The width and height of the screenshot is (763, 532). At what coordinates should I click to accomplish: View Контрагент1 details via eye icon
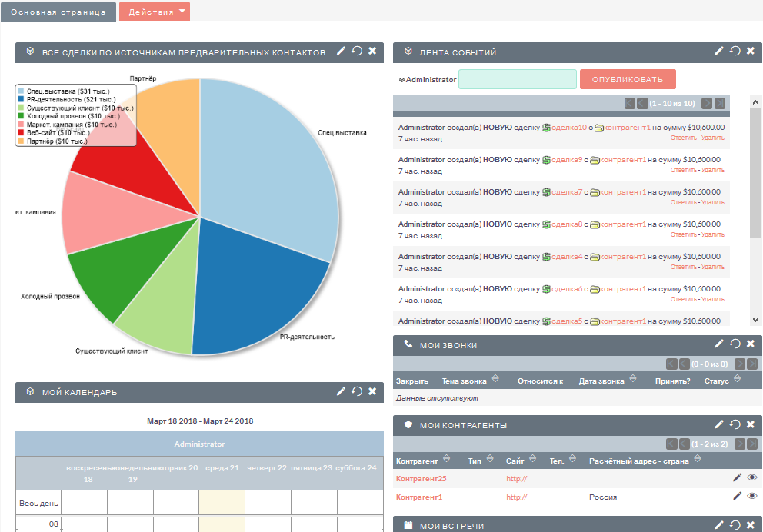tap(751, 496)
